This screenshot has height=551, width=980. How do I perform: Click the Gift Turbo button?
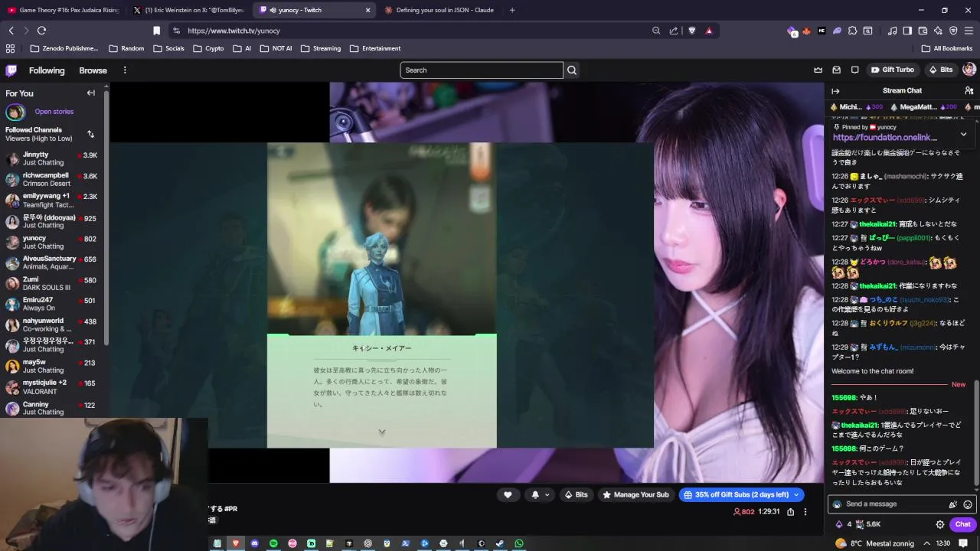pyautogui.click(x=893, y=70)
